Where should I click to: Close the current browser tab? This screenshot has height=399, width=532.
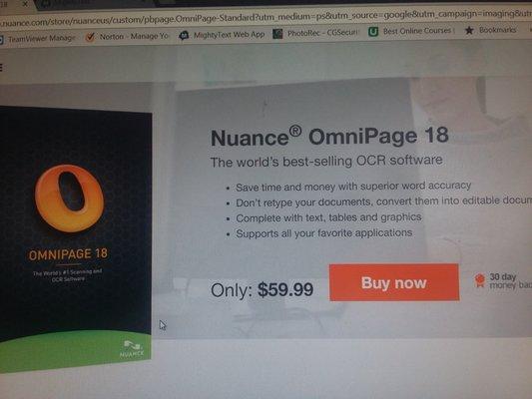tap(25, 4)
